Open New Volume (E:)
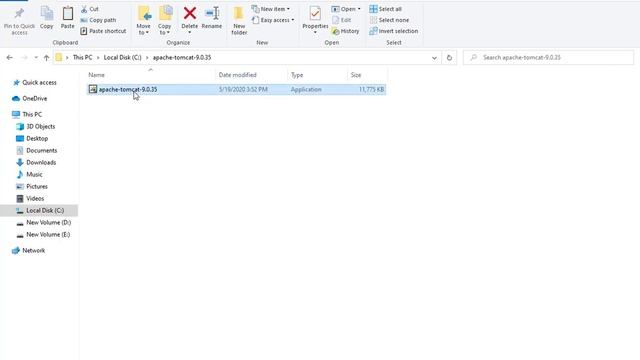The image size is (640, 360). click(x=48, y=234)
